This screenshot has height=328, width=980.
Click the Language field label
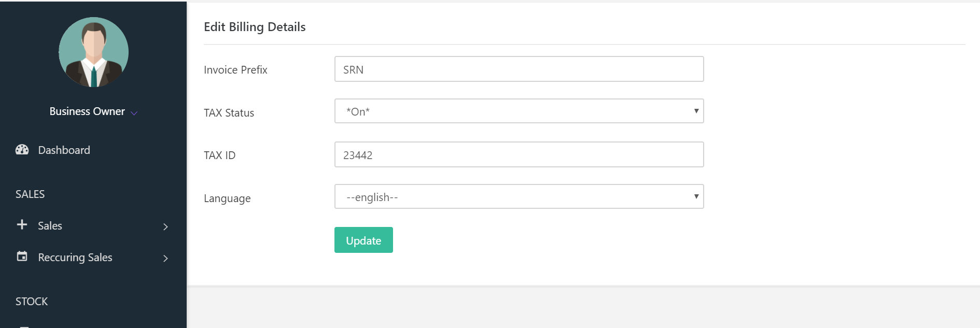click(227, 198)
